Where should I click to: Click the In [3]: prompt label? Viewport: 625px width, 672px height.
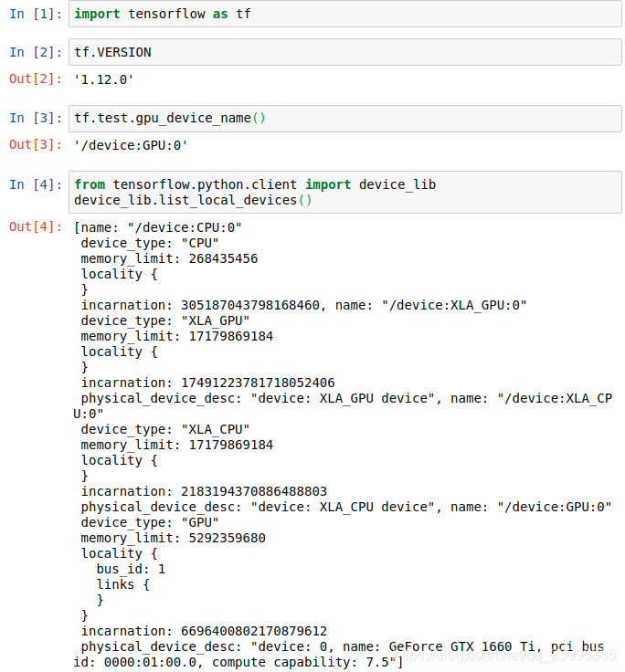pyautogui.click(x=36, y=118)
